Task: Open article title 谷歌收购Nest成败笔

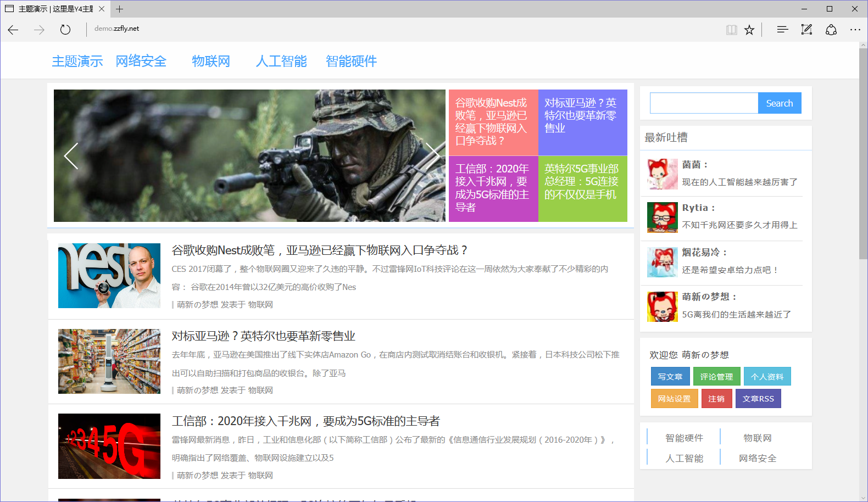Action: (x=320, y=250)
